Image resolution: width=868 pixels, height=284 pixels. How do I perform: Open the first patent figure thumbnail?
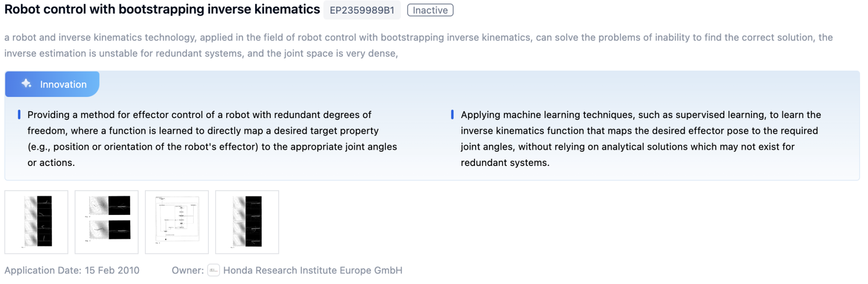pyautogui.click(x=36, y=222)
